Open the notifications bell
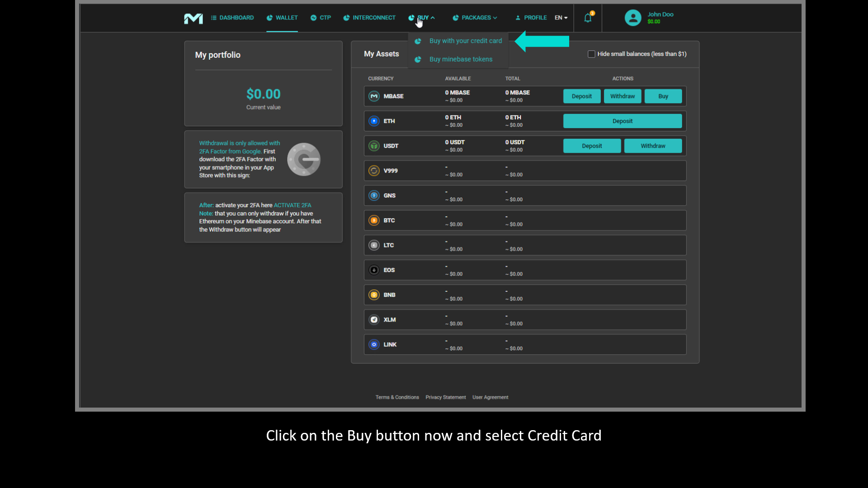Image resolution: width=868 pixels, height=488 pixels. coord(587,18)
